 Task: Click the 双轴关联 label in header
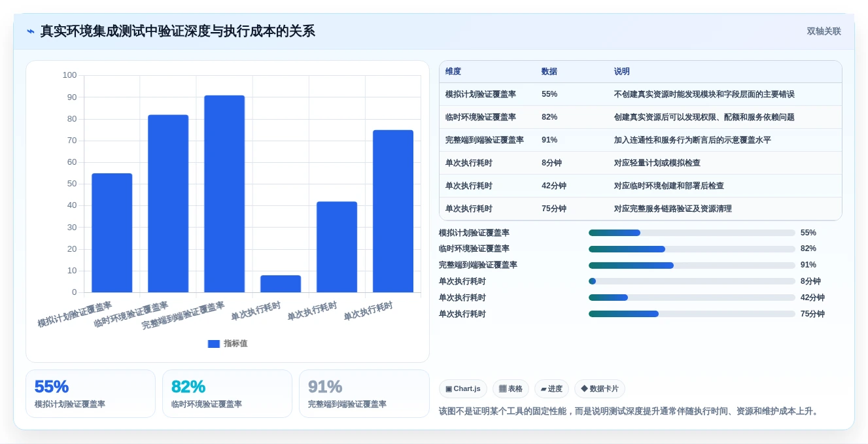pyautogui.click(x=824, y=31)
